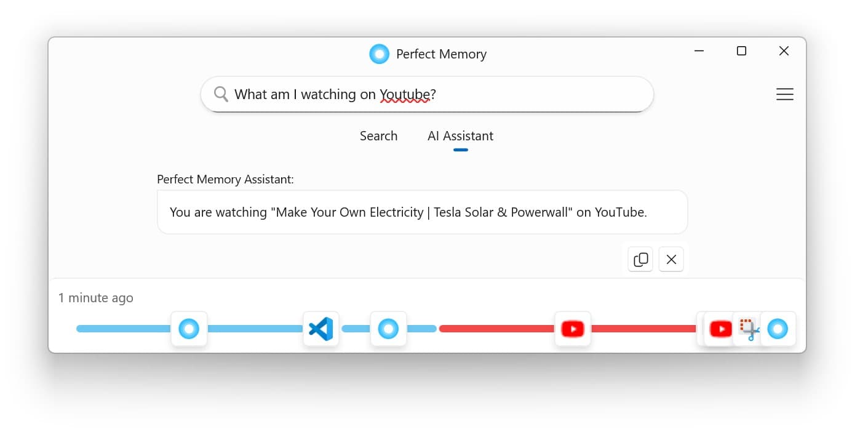
Task: Click the "1 minute ago" timestamp label
Action: click(x=96, y=297)
